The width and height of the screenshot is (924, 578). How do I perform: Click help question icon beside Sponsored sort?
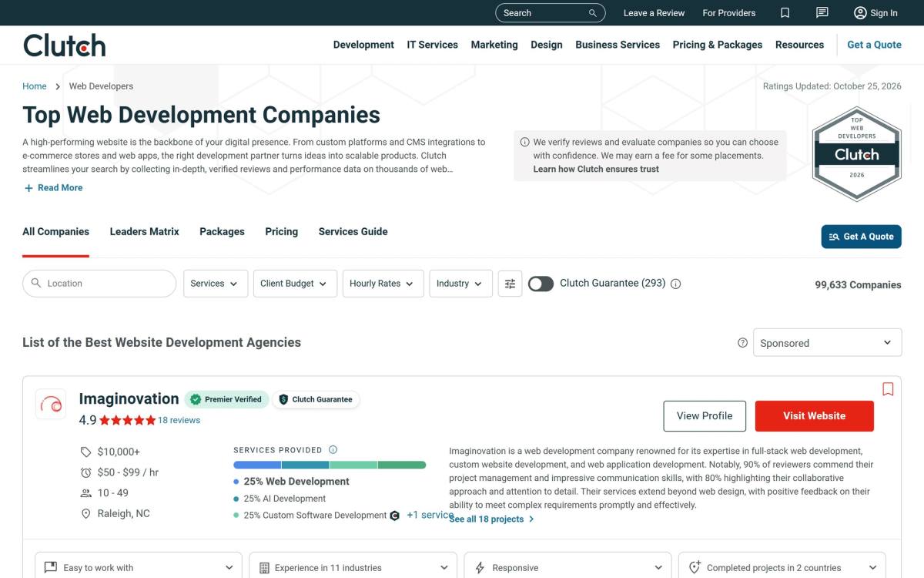(742, 343)
